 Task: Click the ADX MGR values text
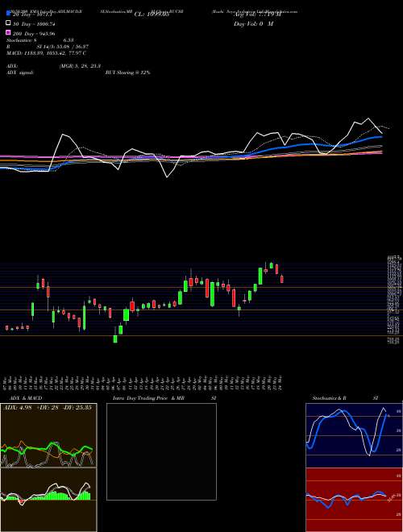80,66
